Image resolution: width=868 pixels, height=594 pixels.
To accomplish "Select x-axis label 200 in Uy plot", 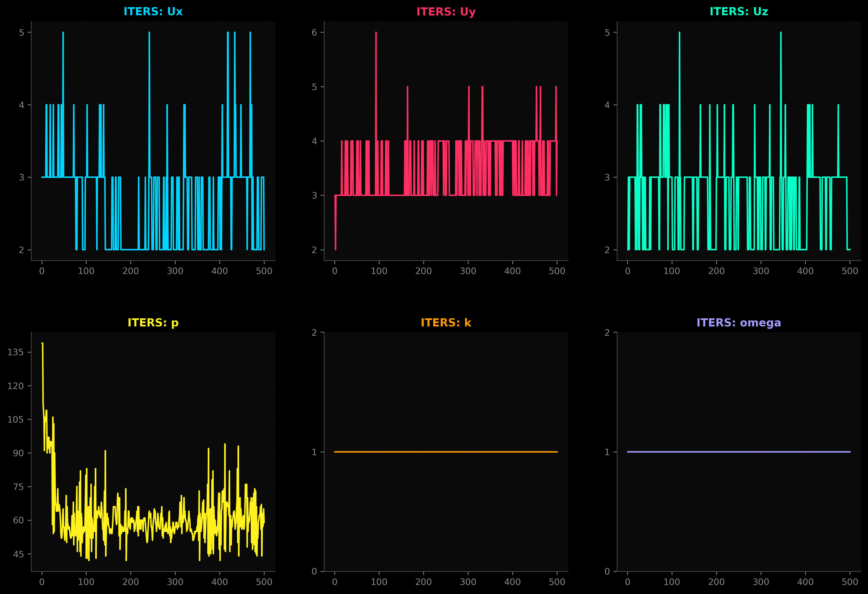I will click(424, 271).
